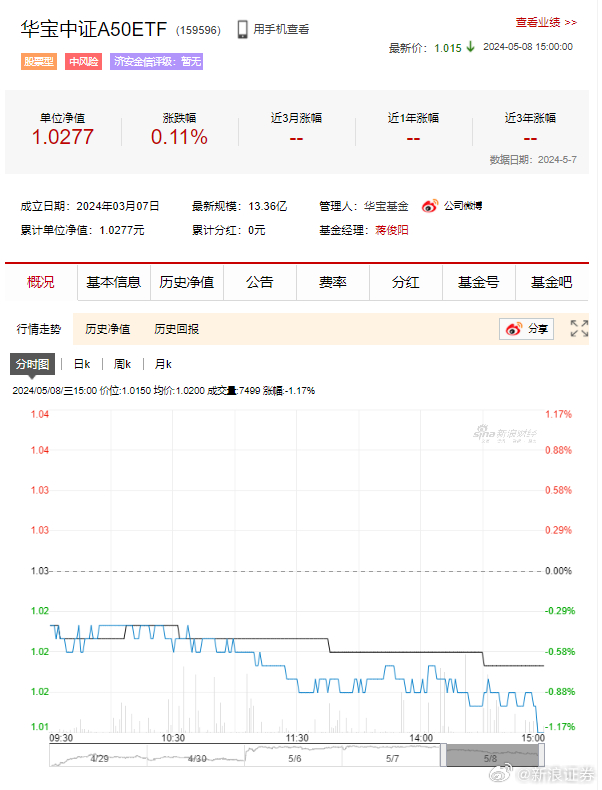Select 周k chart mode
The width and height of the screenshot is (602, 790).
pos(122,364)
